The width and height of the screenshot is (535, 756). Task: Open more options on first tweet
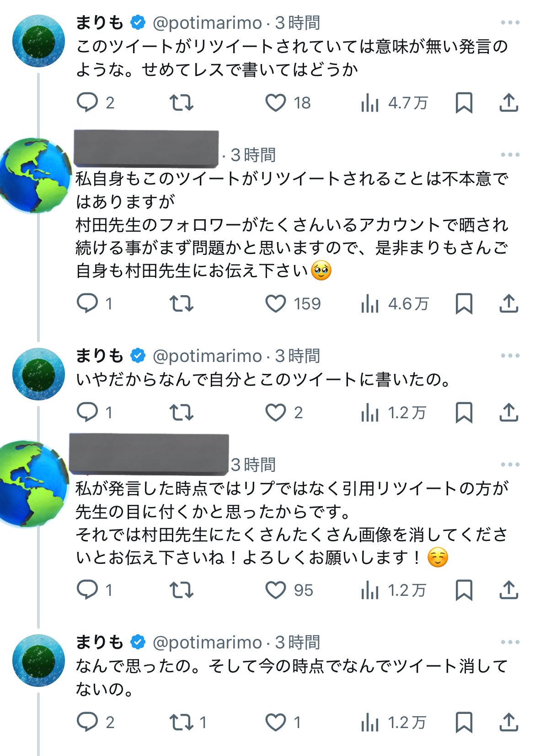510,22
